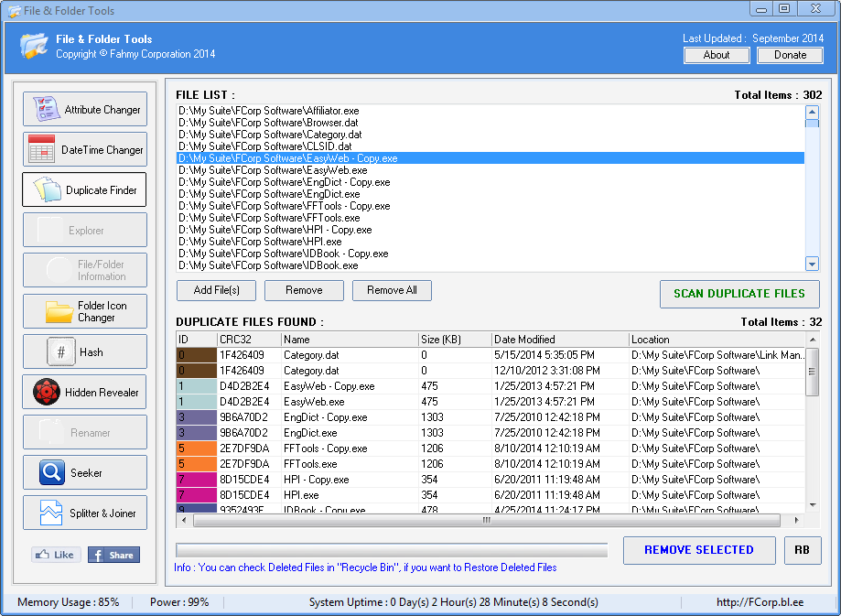Open the About dialog
841x616 pixels.
[716, 55]
